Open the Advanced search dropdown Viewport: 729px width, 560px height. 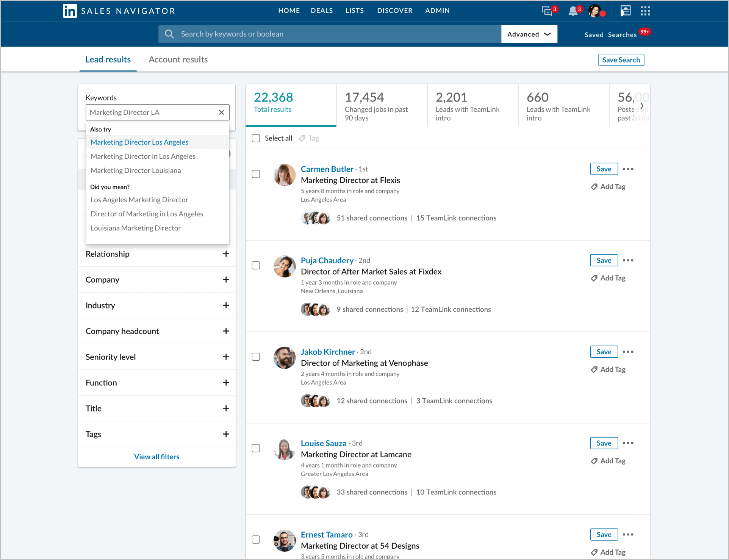pos(529,34)
